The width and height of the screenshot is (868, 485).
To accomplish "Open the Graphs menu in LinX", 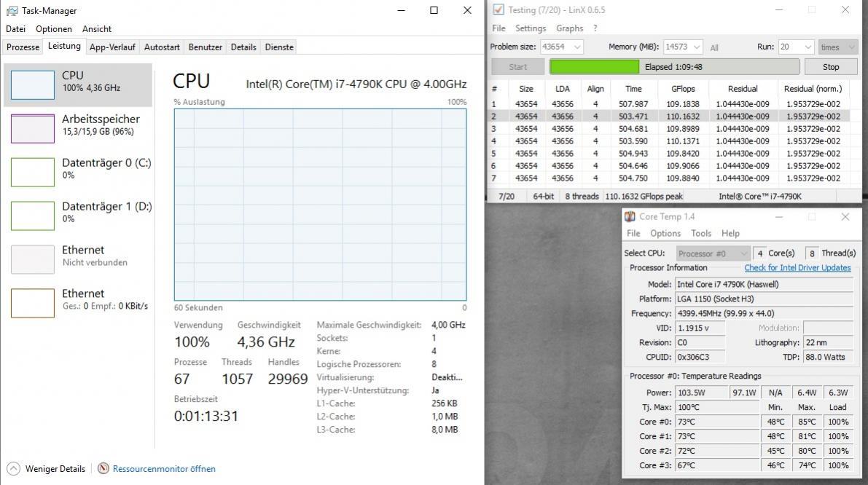I will pos(570,28).
